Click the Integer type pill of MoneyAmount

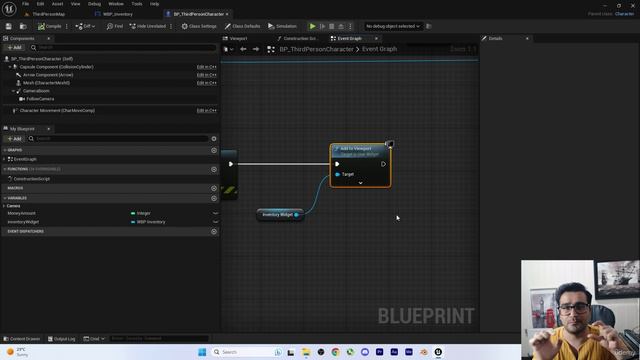point(141,213)
